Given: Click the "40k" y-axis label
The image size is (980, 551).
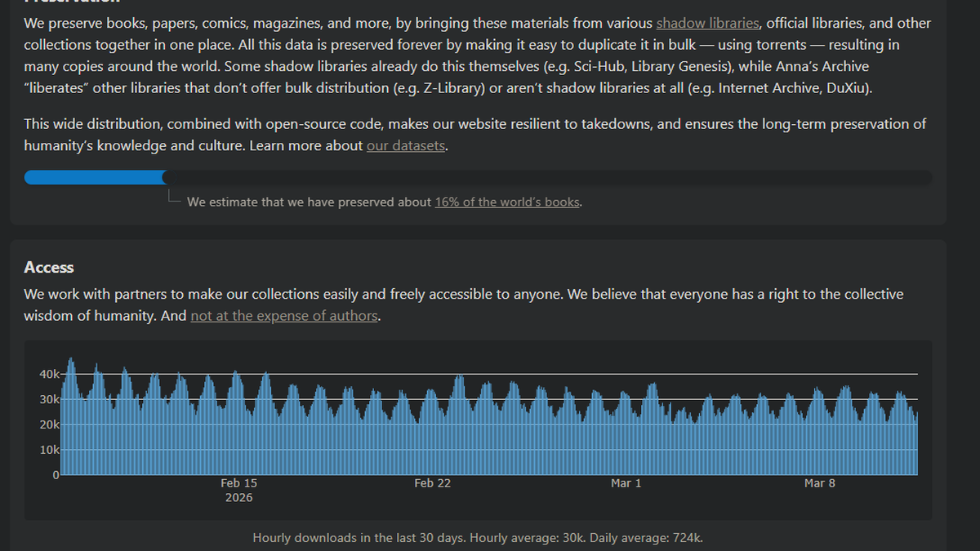Looking at the screenshot, I should (x=48, y=374).
